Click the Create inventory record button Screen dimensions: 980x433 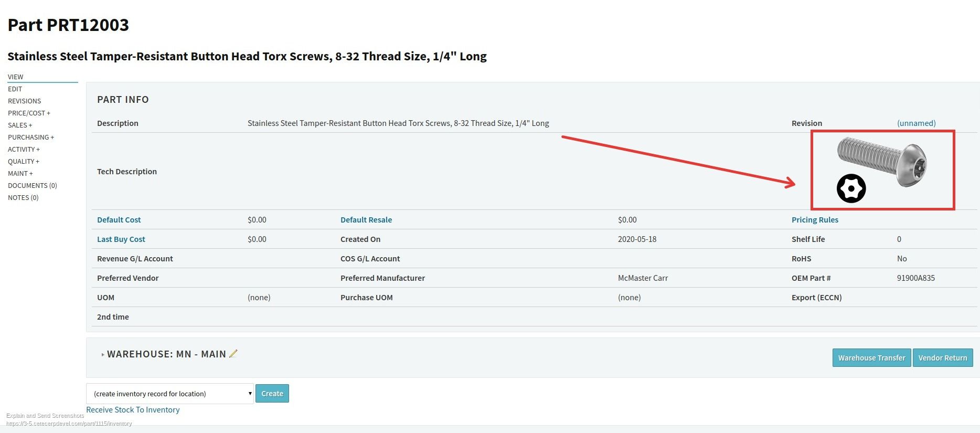click(x=272, y=394)
